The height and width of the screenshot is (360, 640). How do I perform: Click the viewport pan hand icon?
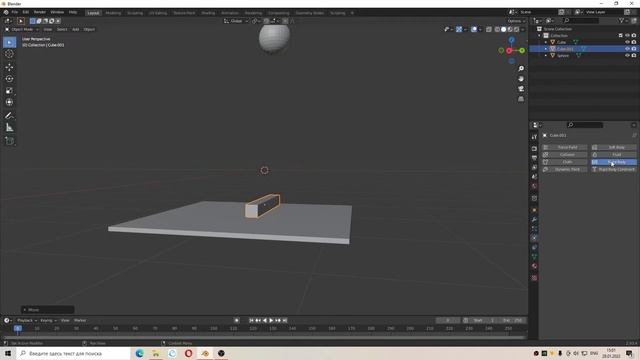point(521,79)
